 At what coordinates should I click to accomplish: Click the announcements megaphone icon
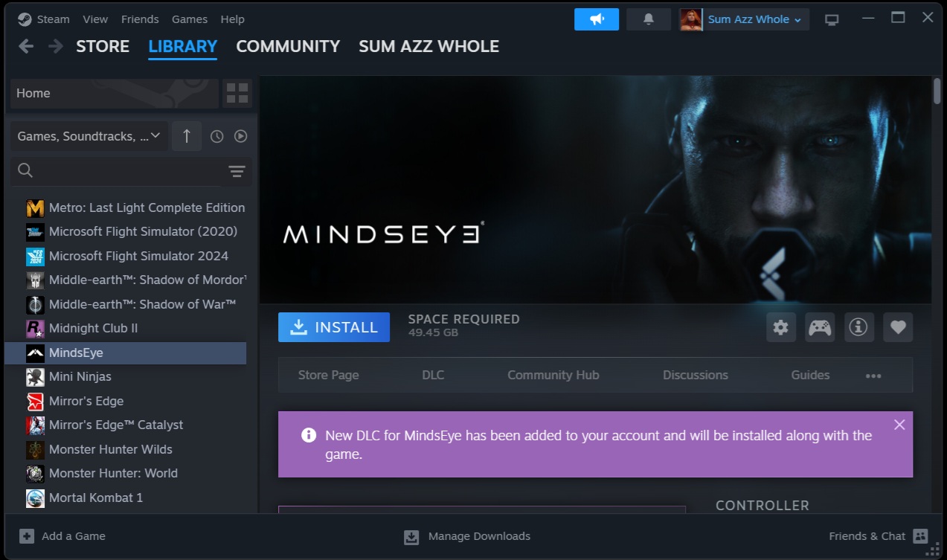click(x=596, y=19)
